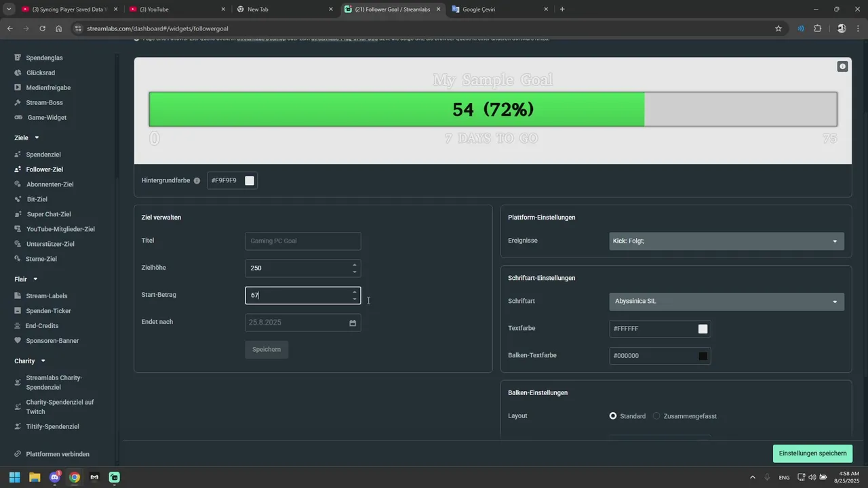Open the Ereignisse dropdown
The width and height of the screenshot is (868, 488).
(726, 241)
